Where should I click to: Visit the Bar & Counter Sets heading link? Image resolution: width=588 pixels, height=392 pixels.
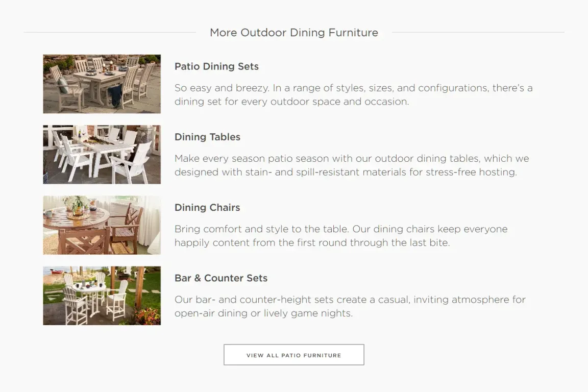pyautogui.click(x=221, y=278)
